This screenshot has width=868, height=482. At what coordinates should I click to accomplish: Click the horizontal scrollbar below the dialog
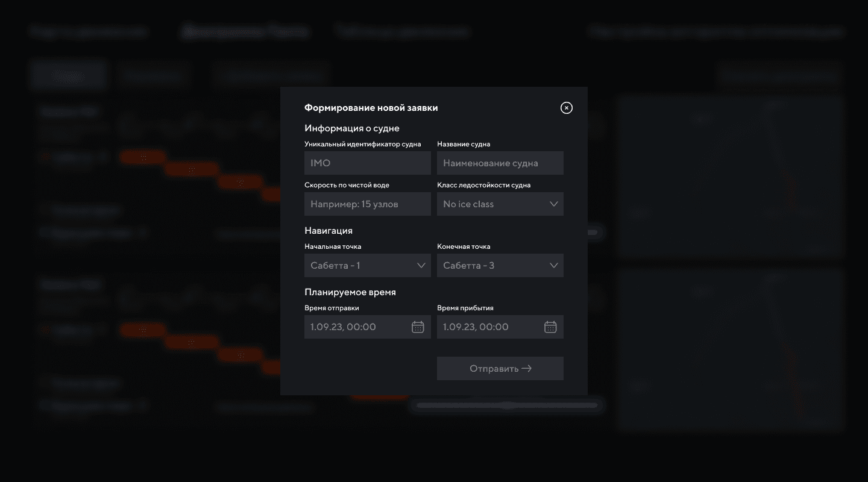pyautogui.click(x=506, y=405)
